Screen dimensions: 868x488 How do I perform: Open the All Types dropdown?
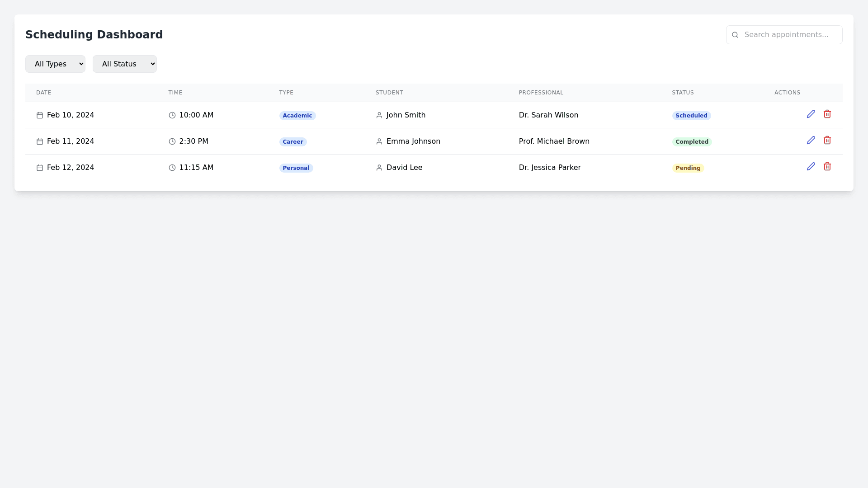(x=55, y=64)
